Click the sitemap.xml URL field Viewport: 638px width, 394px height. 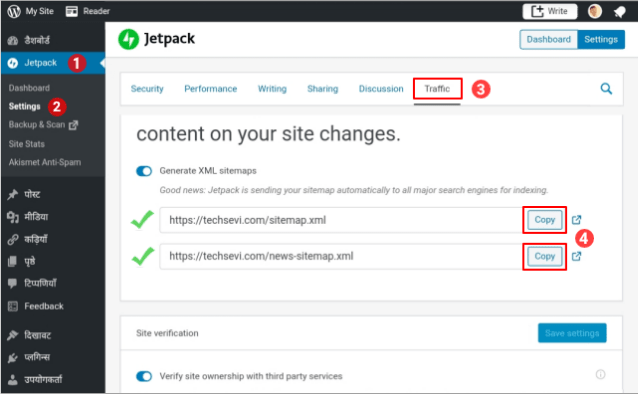coord(341,220)
